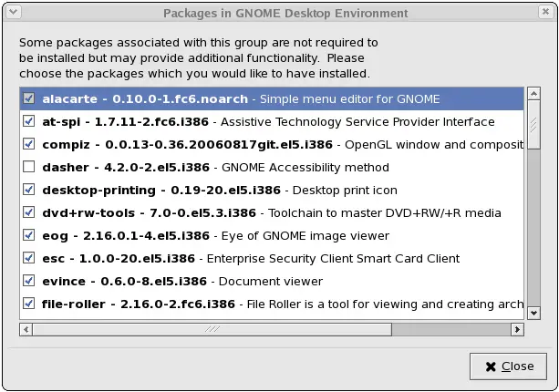Uncheck the eog image viewer checkbox
Screen dimensions: 559x392
point(28,235)
